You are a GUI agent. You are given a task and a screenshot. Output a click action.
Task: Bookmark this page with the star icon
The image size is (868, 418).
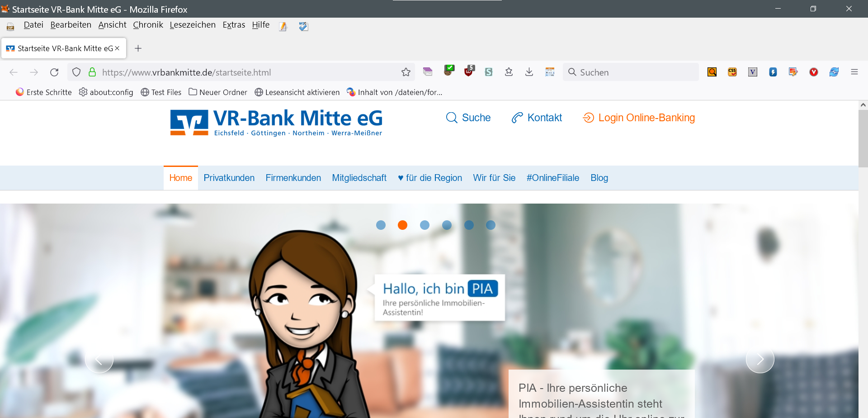pos(406,72)
